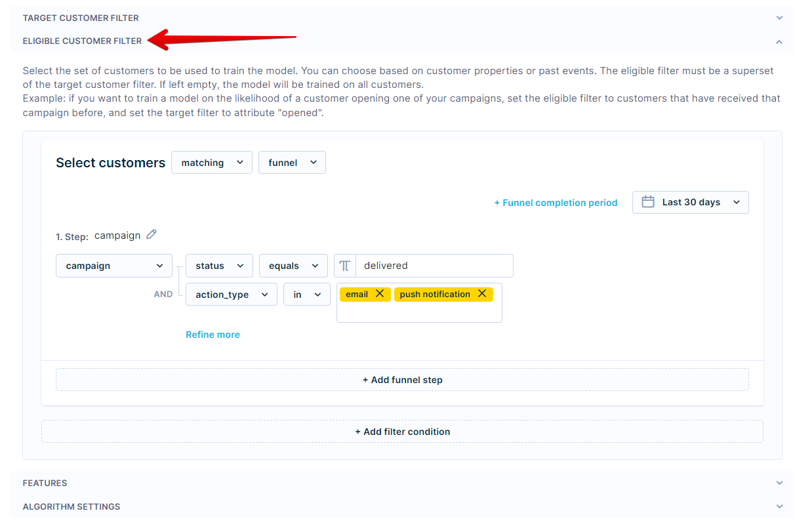Open the funnel type dropdown
Viewport: 795px width, 532px height.
coord(292,162)
